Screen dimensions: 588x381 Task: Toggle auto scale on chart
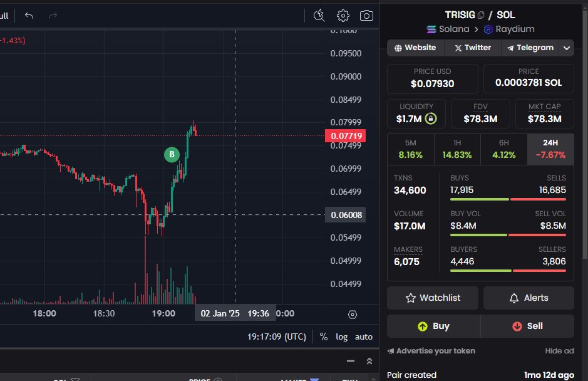click(363, 337)
